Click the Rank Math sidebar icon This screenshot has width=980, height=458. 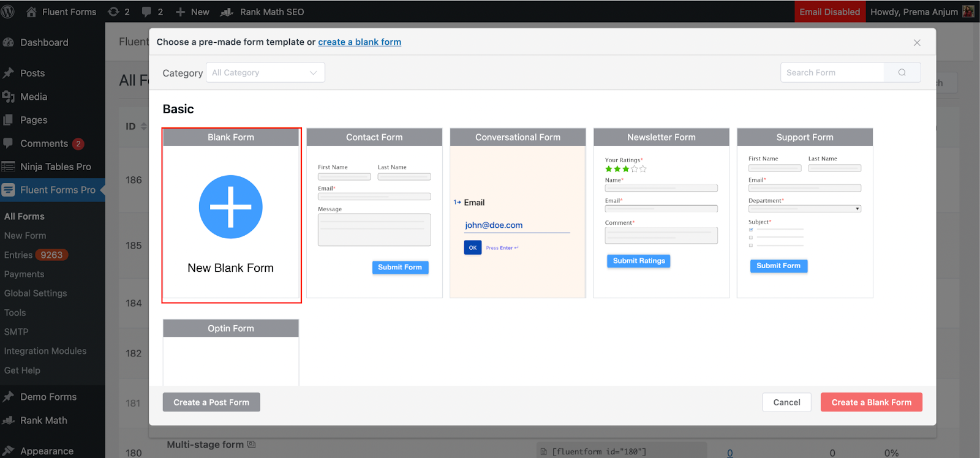(x=9, y=420)
